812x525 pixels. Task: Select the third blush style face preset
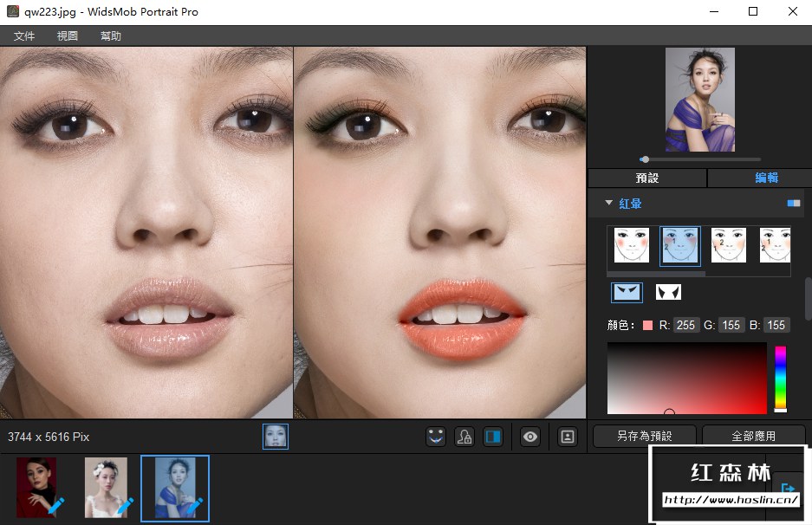pyautogui.click(x=729, y=245)
